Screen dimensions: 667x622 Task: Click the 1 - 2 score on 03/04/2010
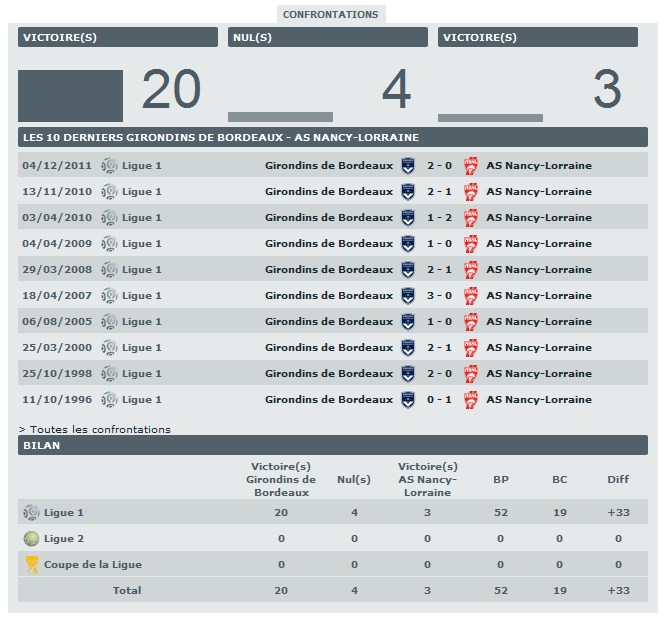point(439,218)
